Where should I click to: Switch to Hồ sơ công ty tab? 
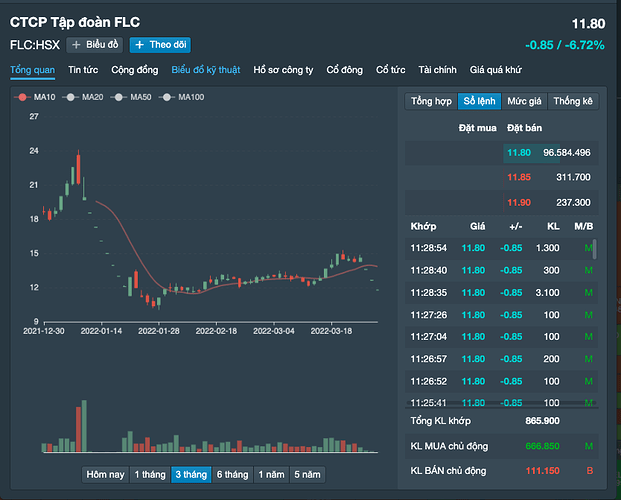coord(283,70)
